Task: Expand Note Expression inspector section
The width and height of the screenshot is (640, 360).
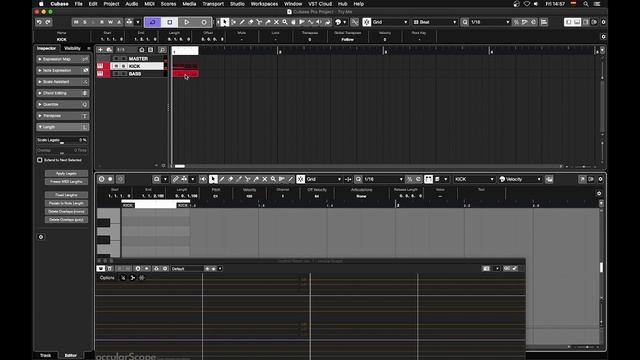Action: (62, 71)
